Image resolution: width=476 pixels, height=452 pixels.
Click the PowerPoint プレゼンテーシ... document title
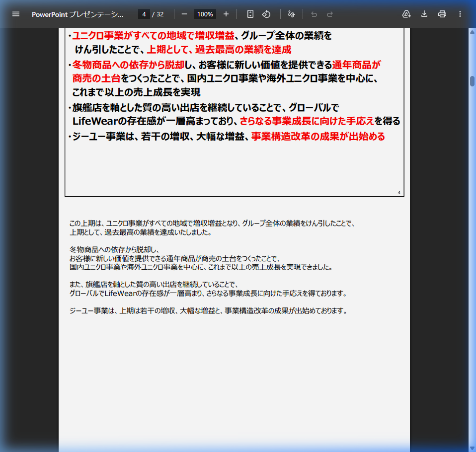pos(78,14)
